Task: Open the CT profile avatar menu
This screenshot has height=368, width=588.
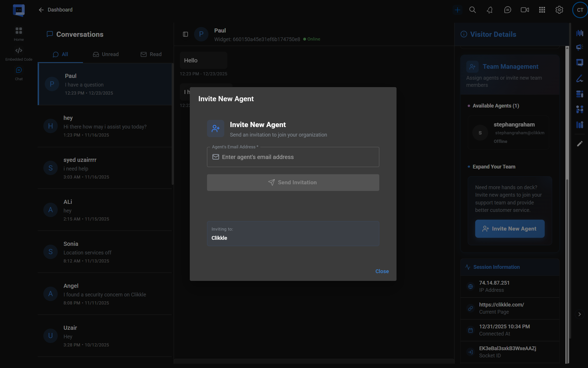Action: (x=580, y=10)
